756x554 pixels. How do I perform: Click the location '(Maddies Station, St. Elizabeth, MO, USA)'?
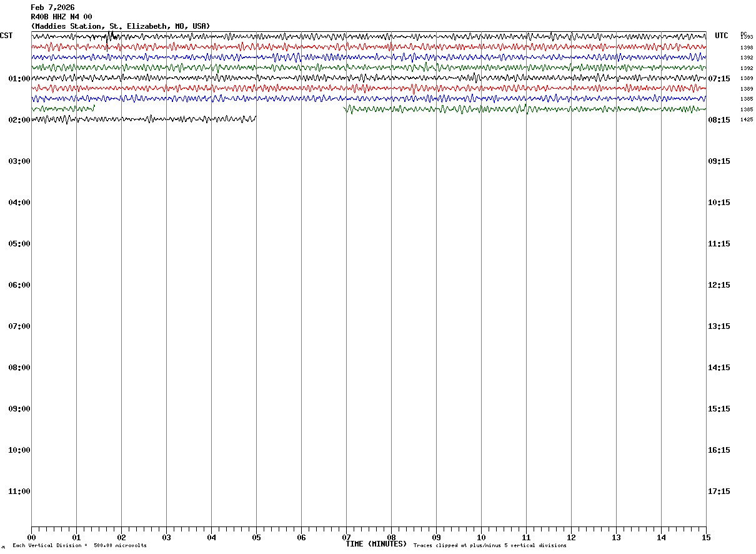(121, 26)
